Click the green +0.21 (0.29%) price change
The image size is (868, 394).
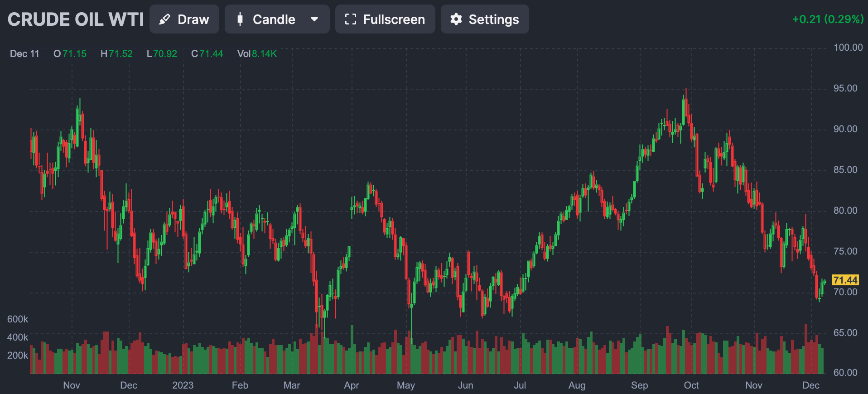827,19
